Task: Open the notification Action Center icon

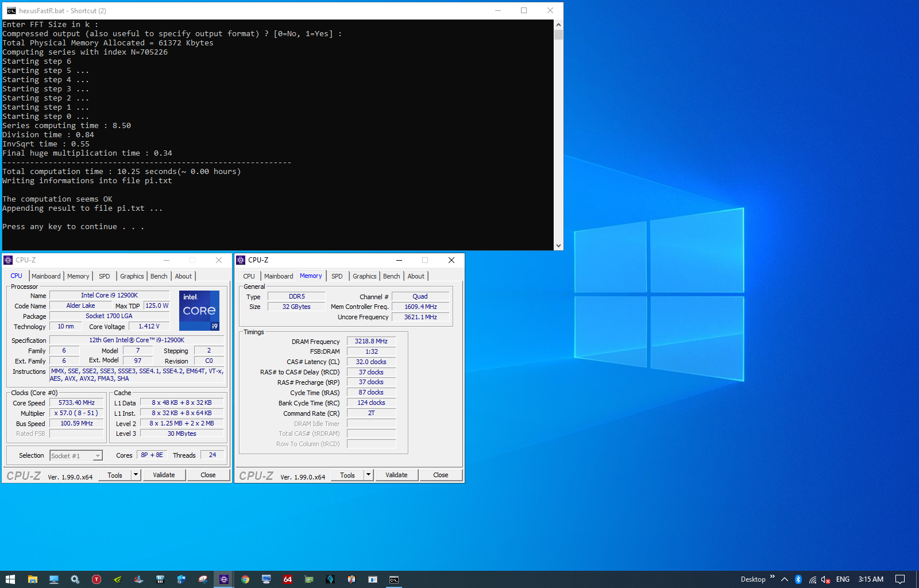Action: tap(900, 579)
